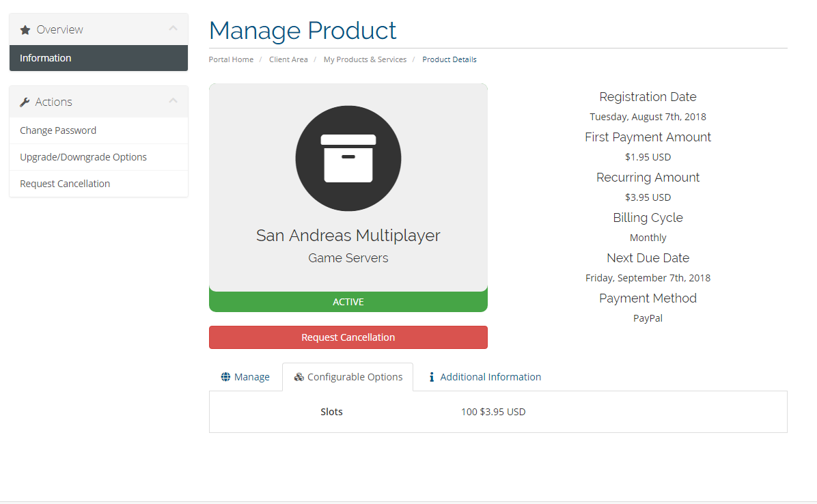
Task: Click the Game Servers group label
Action: pos(348,257)
